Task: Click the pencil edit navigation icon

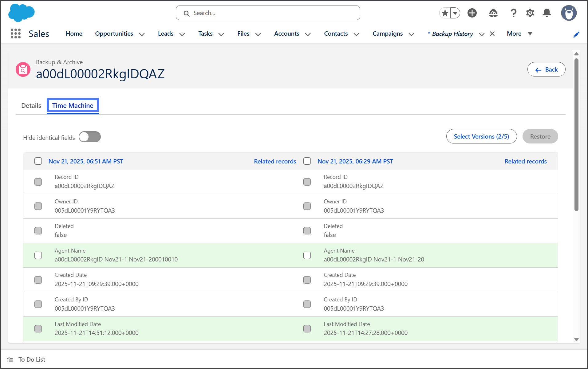Action: click(x=576, y=34)
